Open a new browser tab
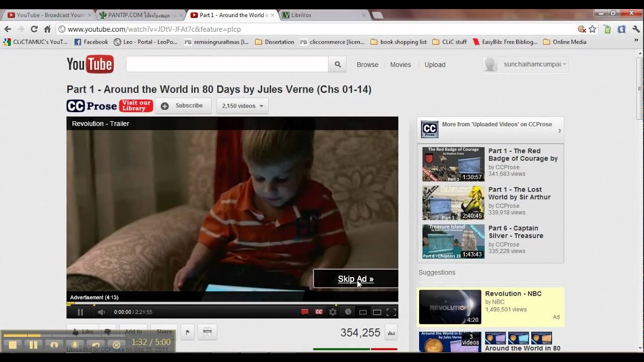Screen dimensions: 644x362 (x=377, y=15)
